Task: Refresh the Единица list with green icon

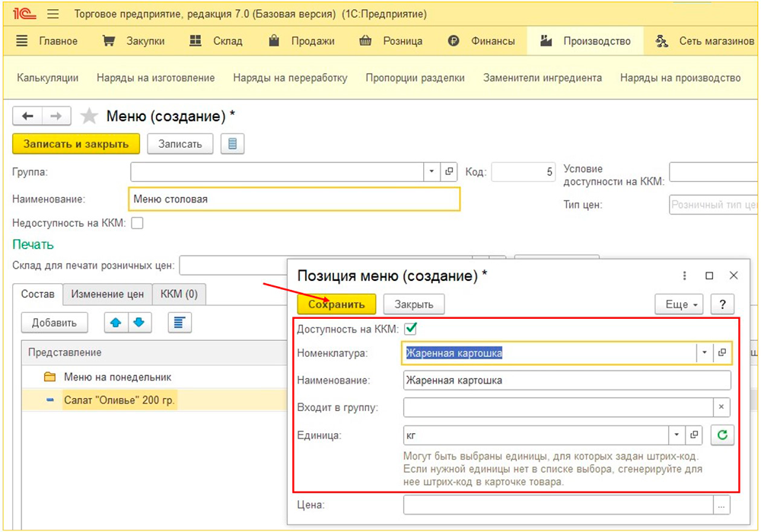Action: tap(722, 435)
